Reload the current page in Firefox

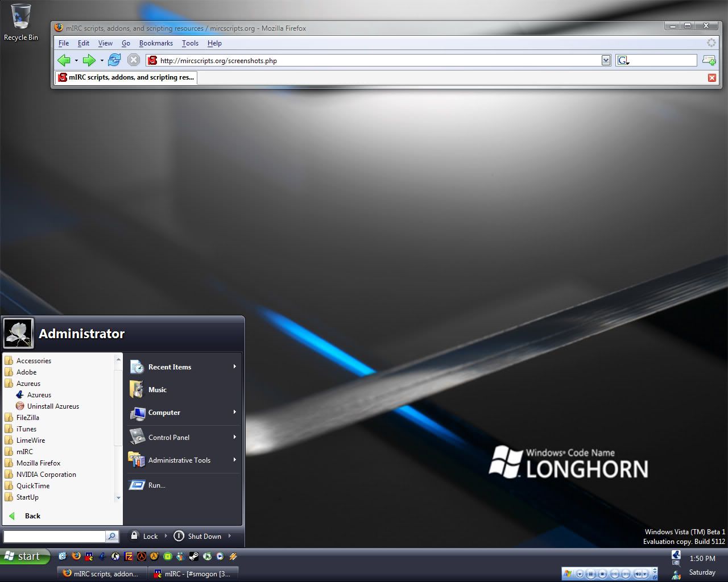[x=114, y=60]
